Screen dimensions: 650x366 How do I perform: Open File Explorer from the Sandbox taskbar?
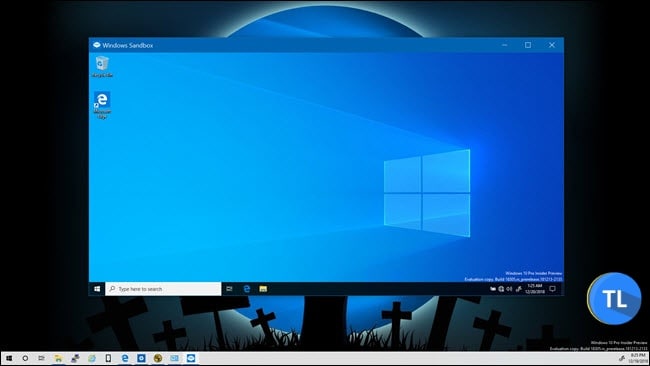[263, 289]
